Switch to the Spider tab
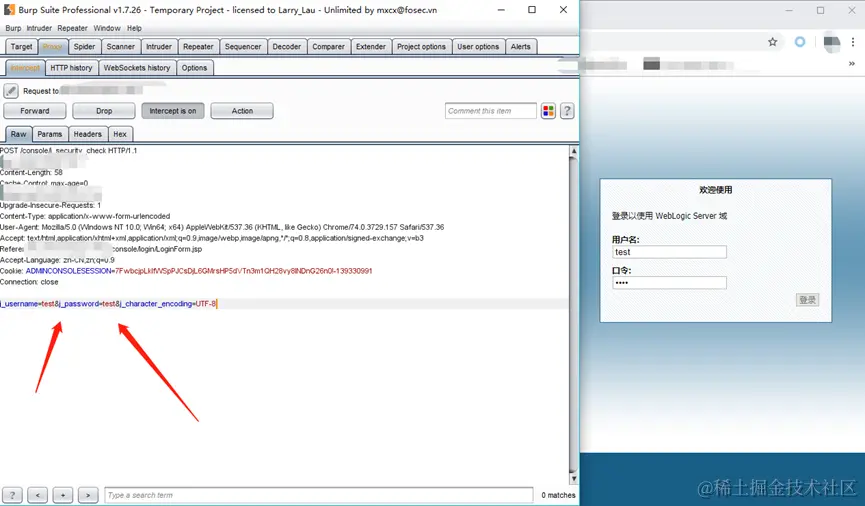The width and height of the screenshot is (865, 506). [84, 47]
